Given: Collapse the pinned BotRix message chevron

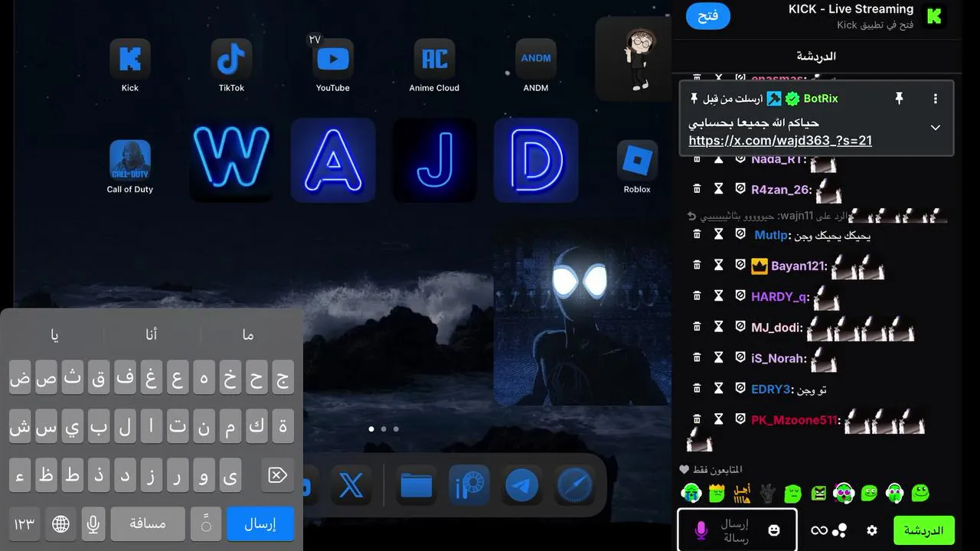Looking at the screenshot, I should [935, 127].
